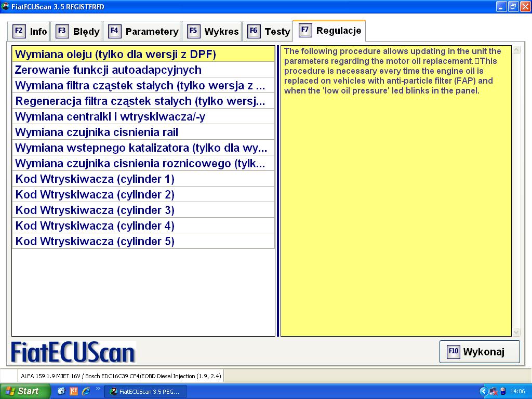Viewport: 532px width, 399px height.
Task: Minimize the FiatECUScan window
Action: coord(501,6)
